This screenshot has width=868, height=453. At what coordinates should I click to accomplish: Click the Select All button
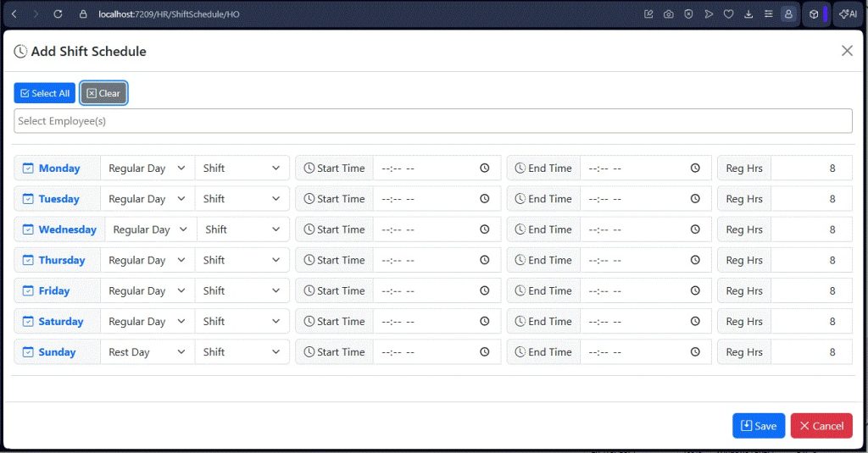pyautogui.click(x=44, y=93)
